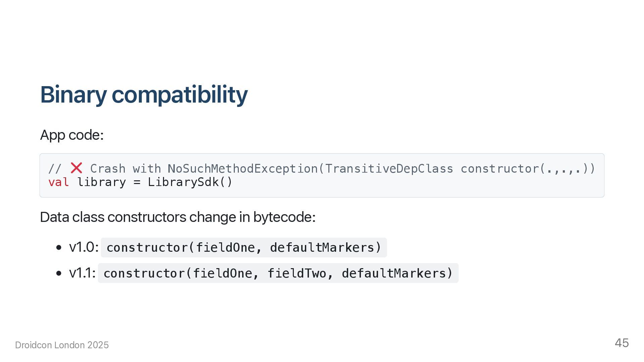Click the v1.1 version label
Viewport: 644px width, 362px height.
pyautogui.click(x=82, y=273)
